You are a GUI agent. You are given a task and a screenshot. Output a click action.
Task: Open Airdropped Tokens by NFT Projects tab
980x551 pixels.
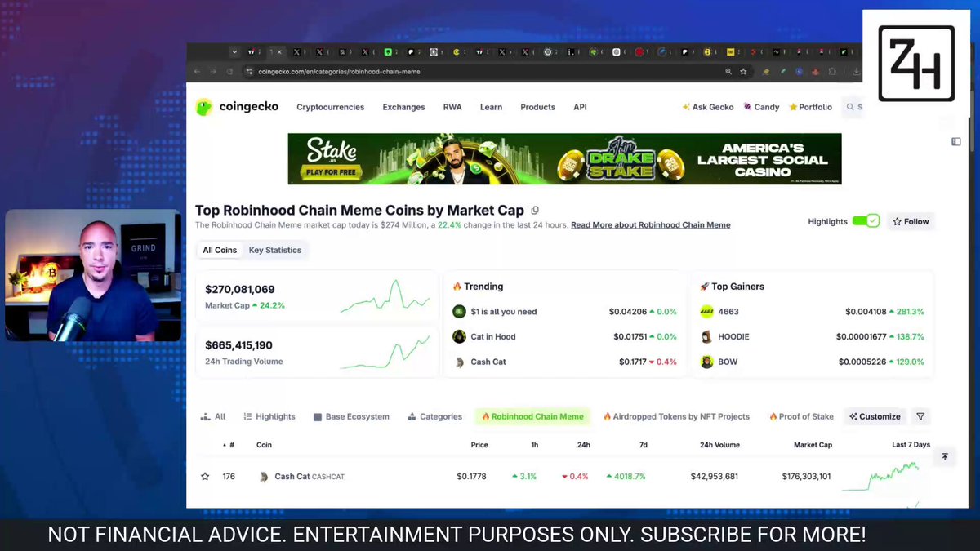(x=676, y=416)
